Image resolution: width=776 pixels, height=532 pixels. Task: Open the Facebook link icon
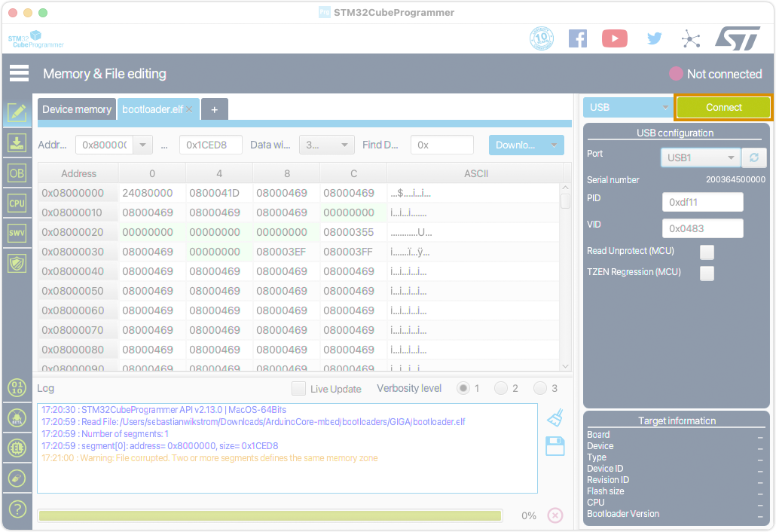point(578,38)
